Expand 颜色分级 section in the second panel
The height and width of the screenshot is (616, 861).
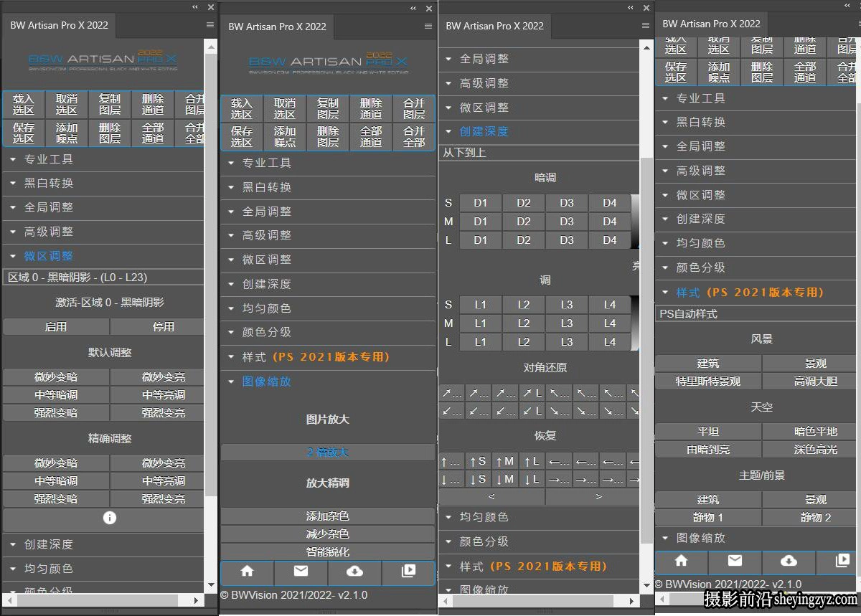[x=328, y=333]
